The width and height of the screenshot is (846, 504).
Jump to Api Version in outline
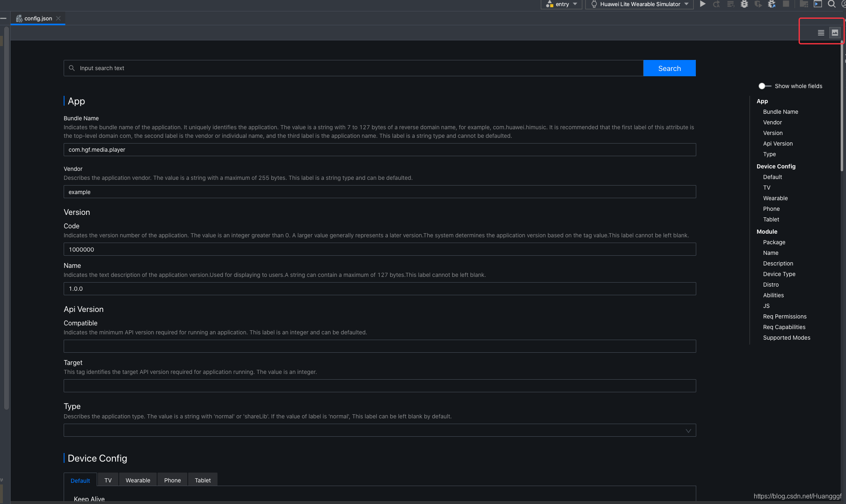(778, 144)
